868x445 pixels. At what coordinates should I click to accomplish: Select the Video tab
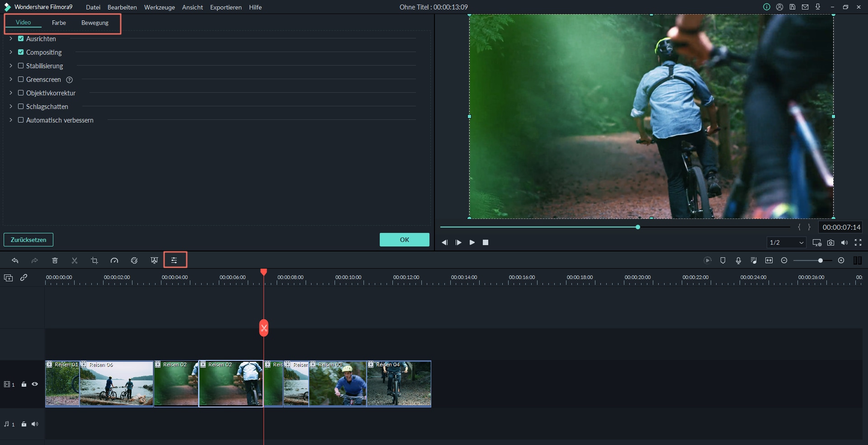click(x=24, y=23)
